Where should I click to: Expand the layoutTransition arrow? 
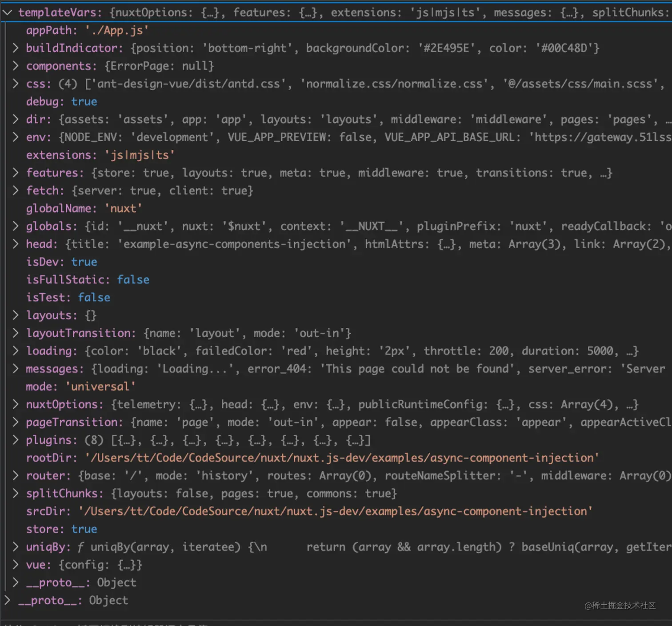coord(15,333)
